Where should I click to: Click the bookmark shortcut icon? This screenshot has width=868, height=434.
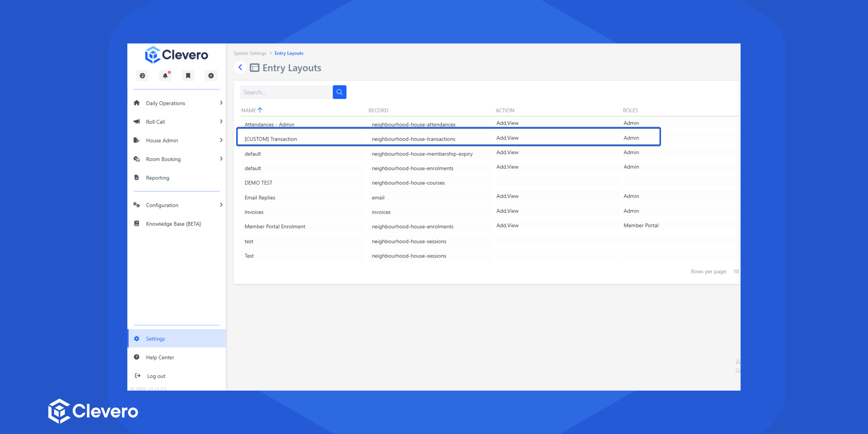[x=188, y=76]
